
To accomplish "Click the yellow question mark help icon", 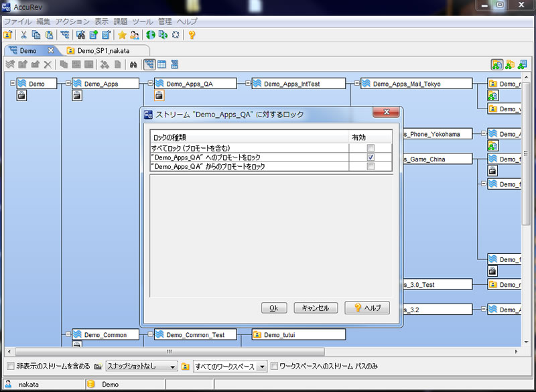I will coord(192,35).
